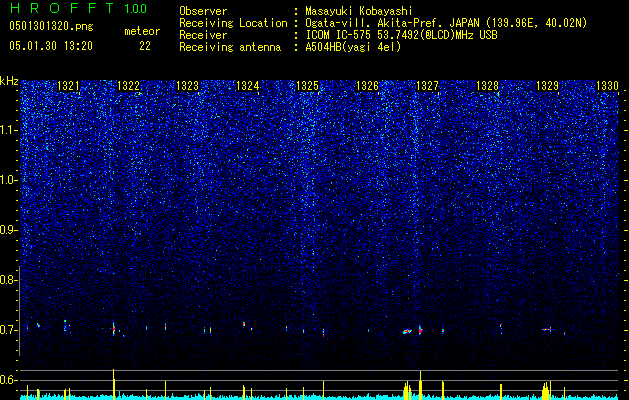Click the 1.1 frequency axis label

pos(9,130)
